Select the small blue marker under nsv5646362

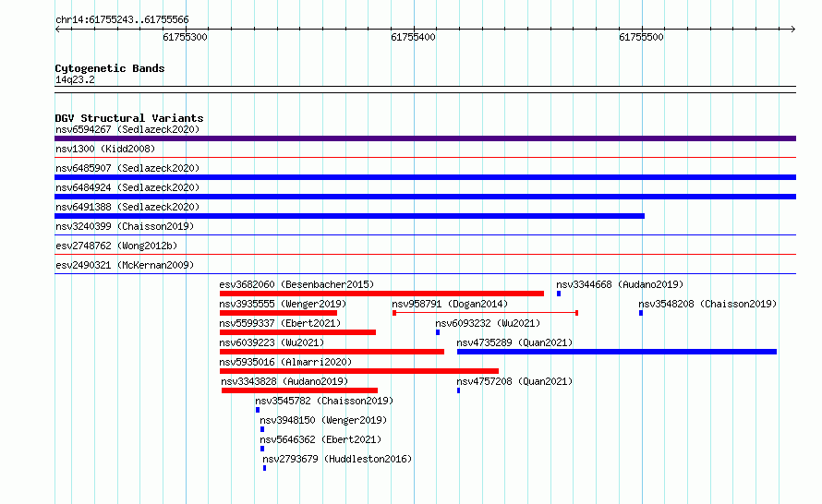pos(262,449)
